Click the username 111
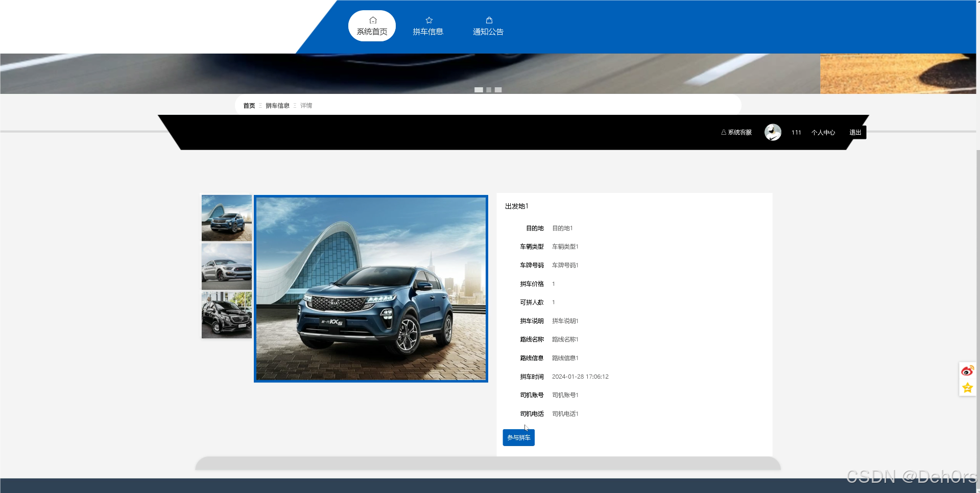The width and height of the screenshot is (980, 493). 796,133
